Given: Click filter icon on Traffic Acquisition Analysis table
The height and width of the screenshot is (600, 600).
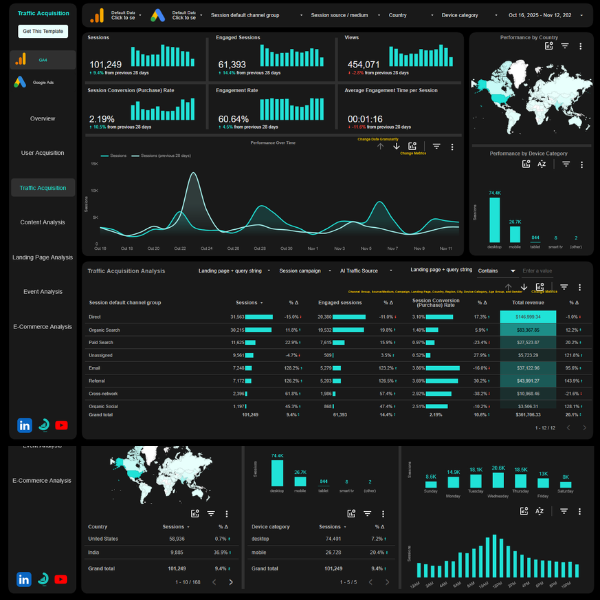Looking at the screenshot, I should 564,287.
